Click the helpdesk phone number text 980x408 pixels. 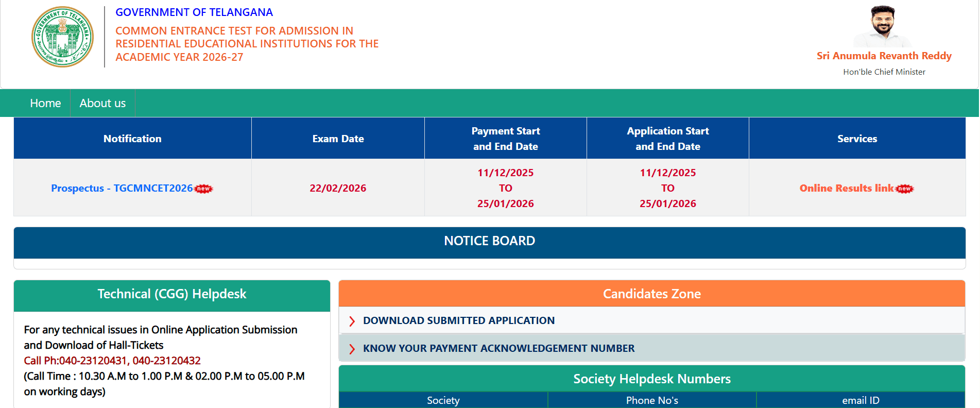(112, 361)
